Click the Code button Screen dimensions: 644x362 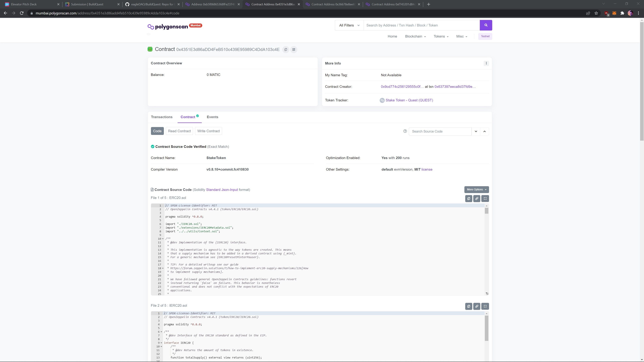click(x=157, y=131)
